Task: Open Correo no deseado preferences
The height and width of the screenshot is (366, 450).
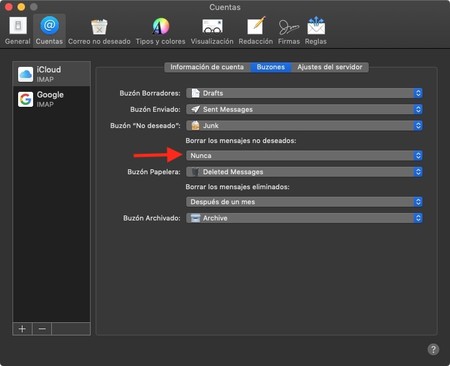Action: [99, 31]
